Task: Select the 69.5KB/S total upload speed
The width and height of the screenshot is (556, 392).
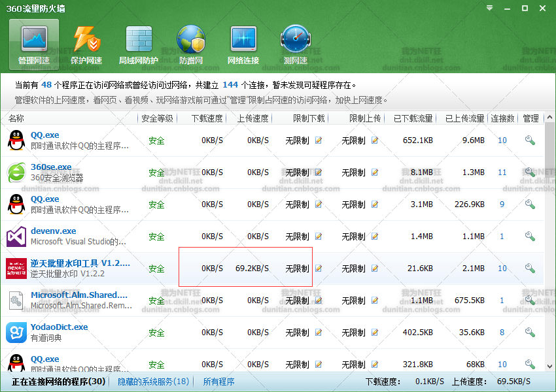Action: click(513, 382)
